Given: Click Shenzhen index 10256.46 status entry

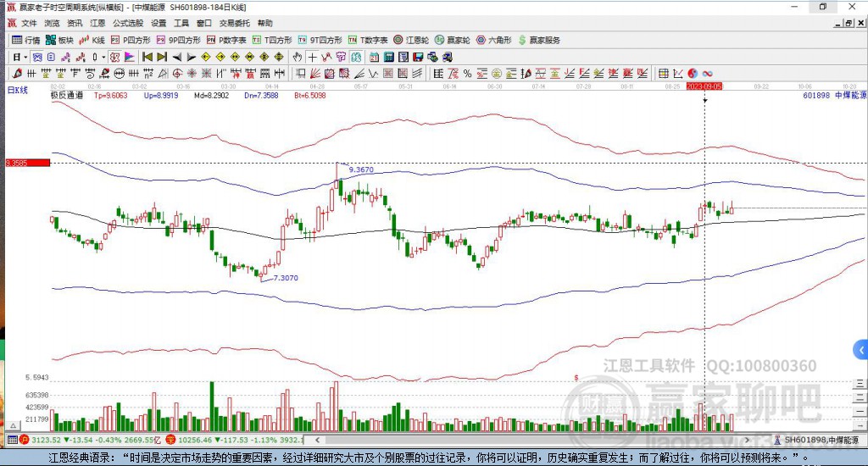Looking at the screenshot, I should (x=235, y=440).
